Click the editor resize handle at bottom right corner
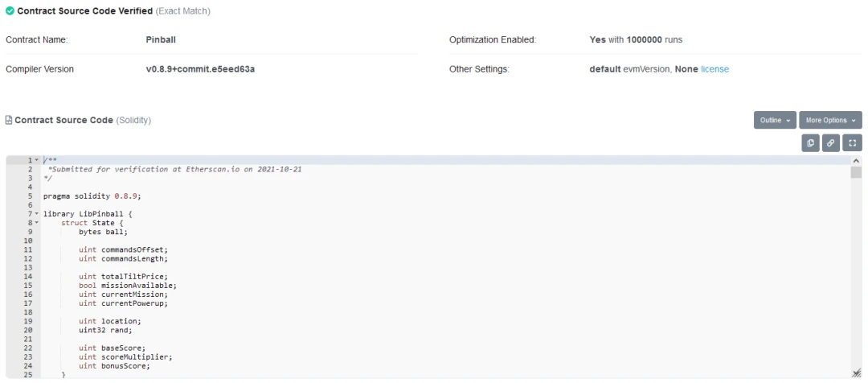Screen dimensions: 868x383 pyautogui.click(x=857, y=373)
